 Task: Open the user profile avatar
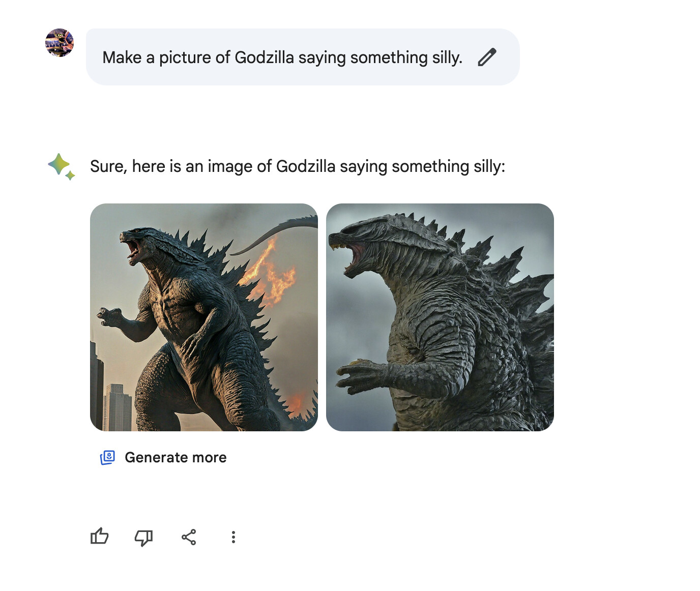60,43
